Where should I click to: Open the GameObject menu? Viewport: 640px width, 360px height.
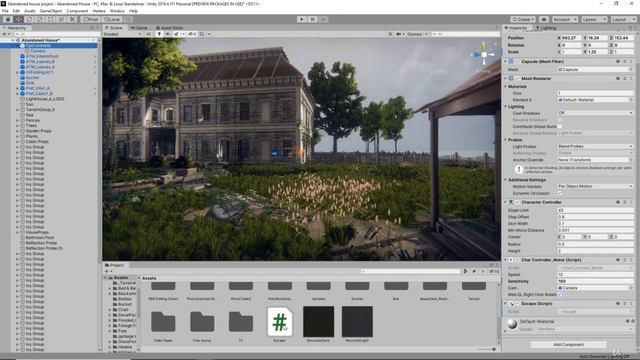(x=51, y=11)
